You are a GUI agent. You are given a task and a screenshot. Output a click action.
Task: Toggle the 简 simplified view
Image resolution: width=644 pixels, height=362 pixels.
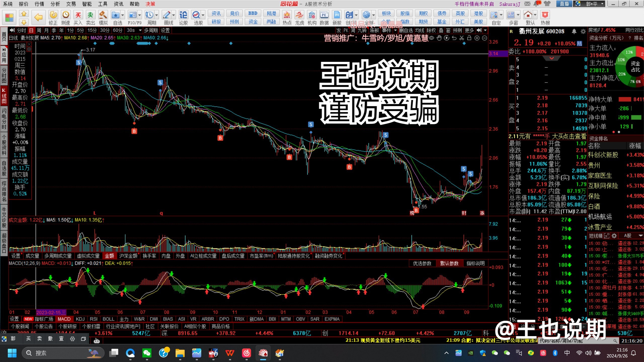[353, 30]
